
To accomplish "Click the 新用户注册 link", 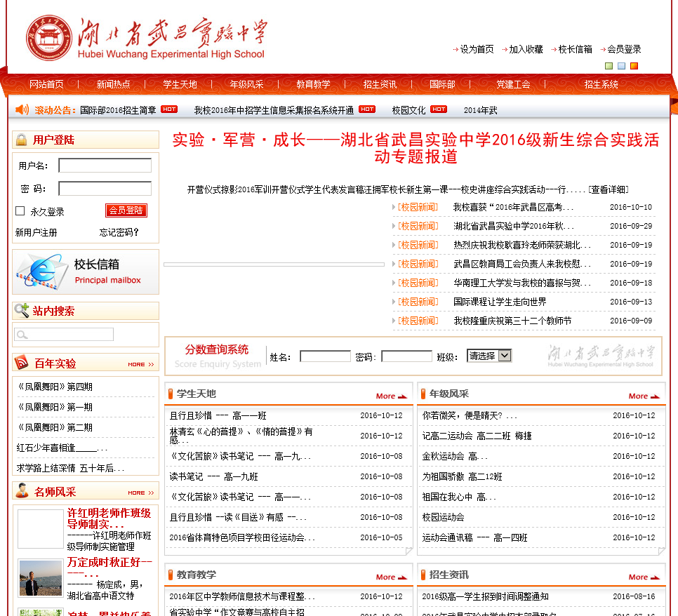I will 36,232.
